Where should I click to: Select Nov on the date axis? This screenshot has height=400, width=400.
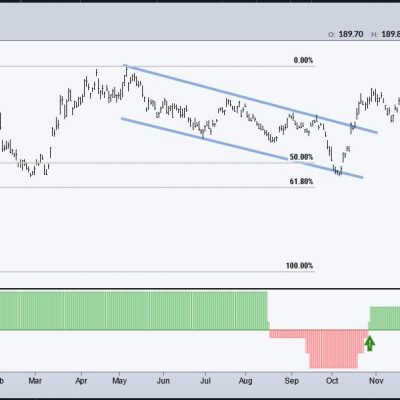tap(376, 381)
